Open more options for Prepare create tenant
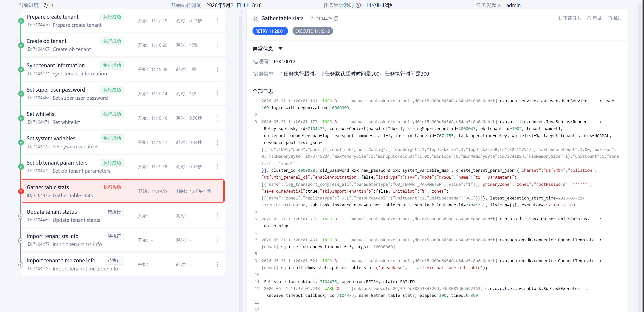Viewport: 644px width, 312px height. coord(218,21)
